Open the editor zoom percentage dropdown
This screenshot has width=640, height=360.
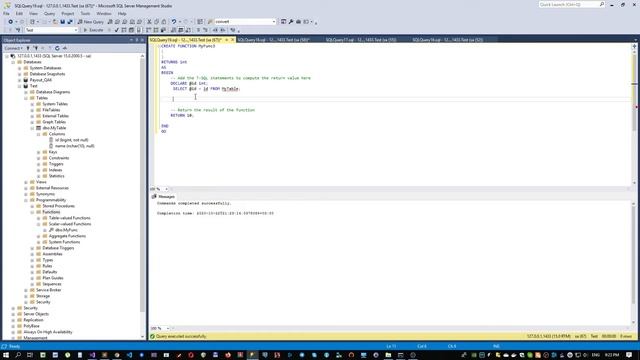coord(167,189)
